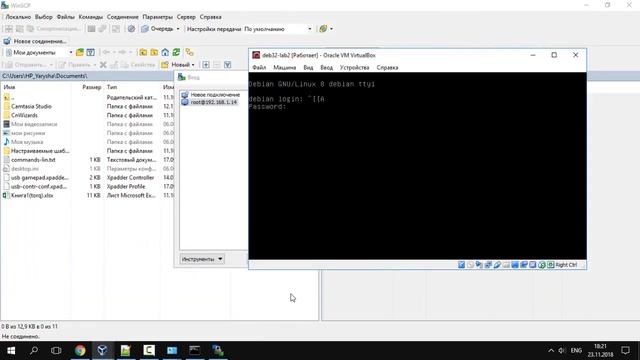
Task: Click the green globe toolbar icon
Action: point(323,29)
